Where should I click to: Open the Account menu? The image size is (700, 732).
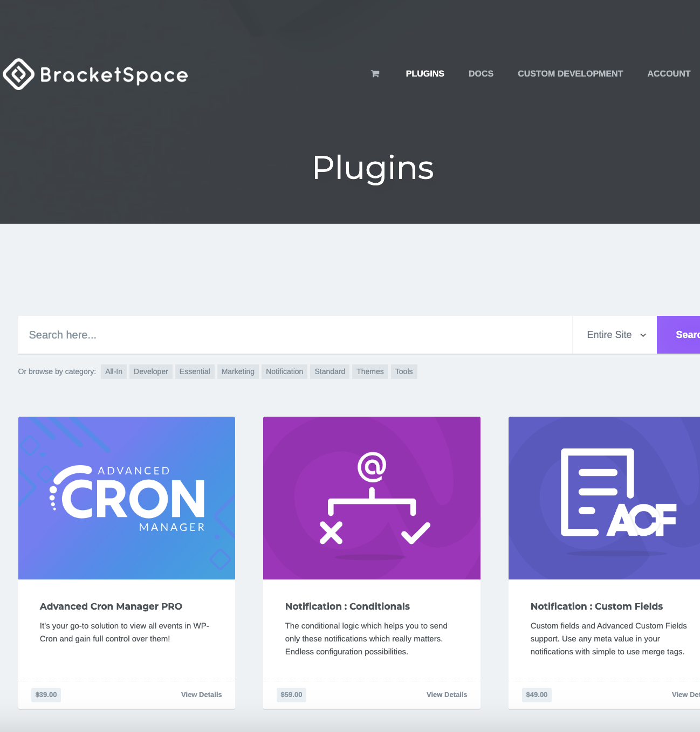[x=668, y=74]
